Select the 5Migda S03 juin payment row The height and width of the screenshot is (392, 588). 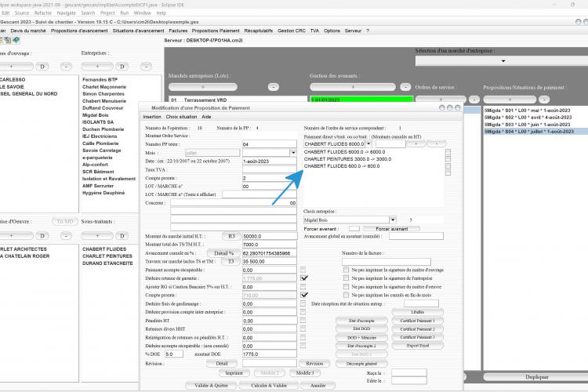pos(527,124)
